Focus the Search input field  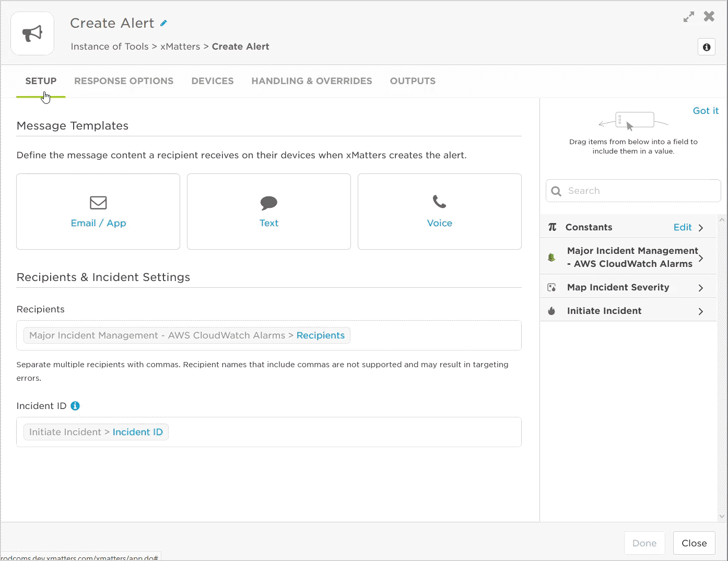pos(633,191)
